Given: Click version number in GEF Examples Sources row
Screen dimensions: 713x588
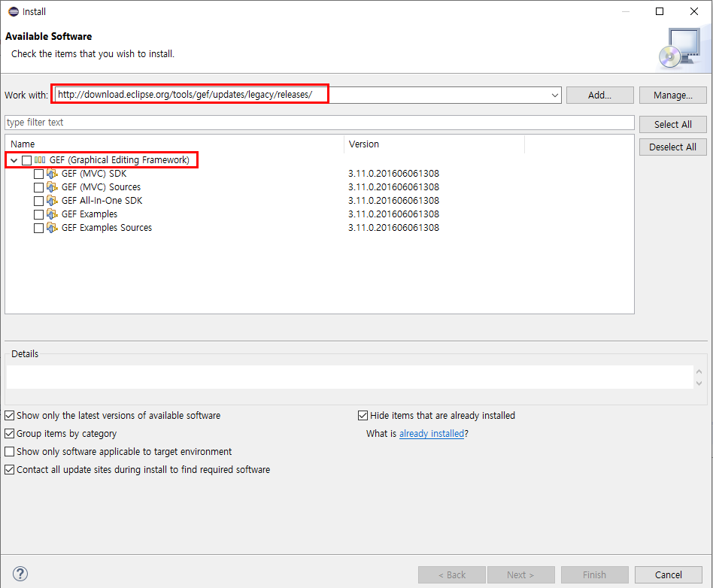Looking at the screenshot, I should pos(394,228).
